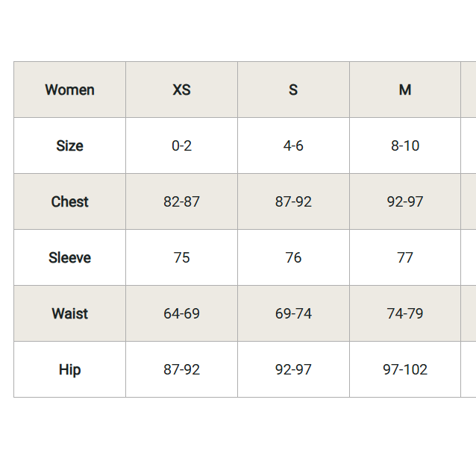
Task: Select the M column header
Action: [405, 90]
